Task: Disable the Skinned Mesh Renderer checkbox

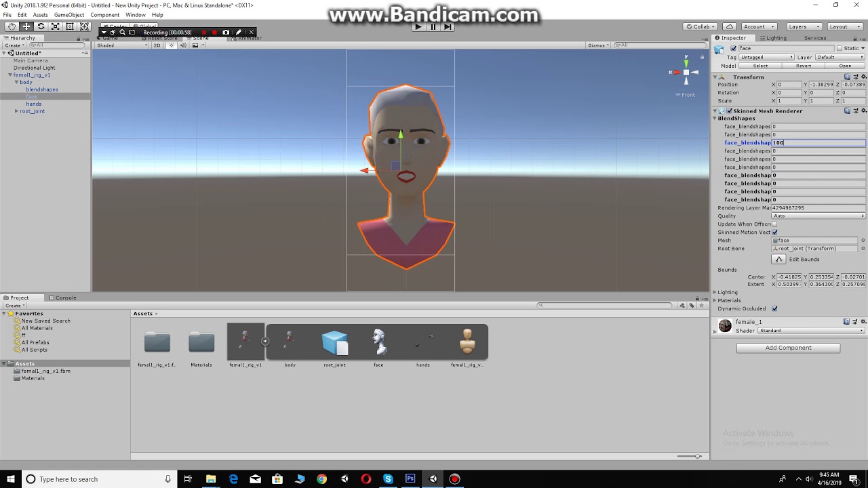Action: pos(729,111)
